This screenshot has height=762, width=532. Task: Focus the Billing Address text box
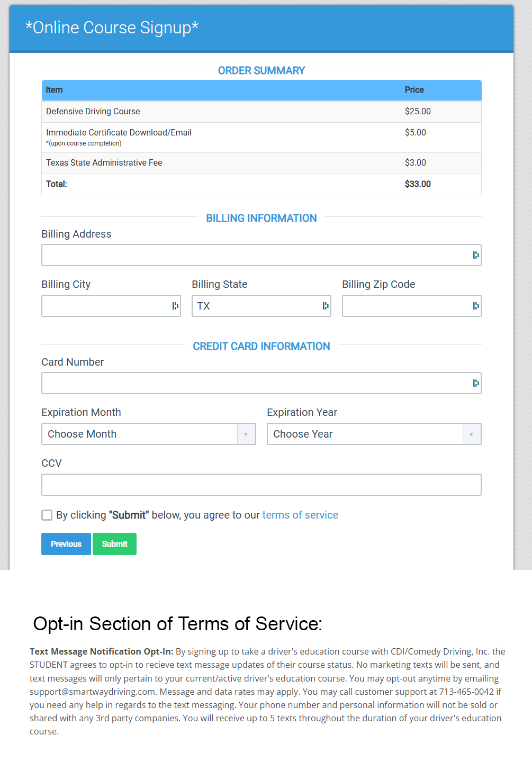[x=254, y=255]
